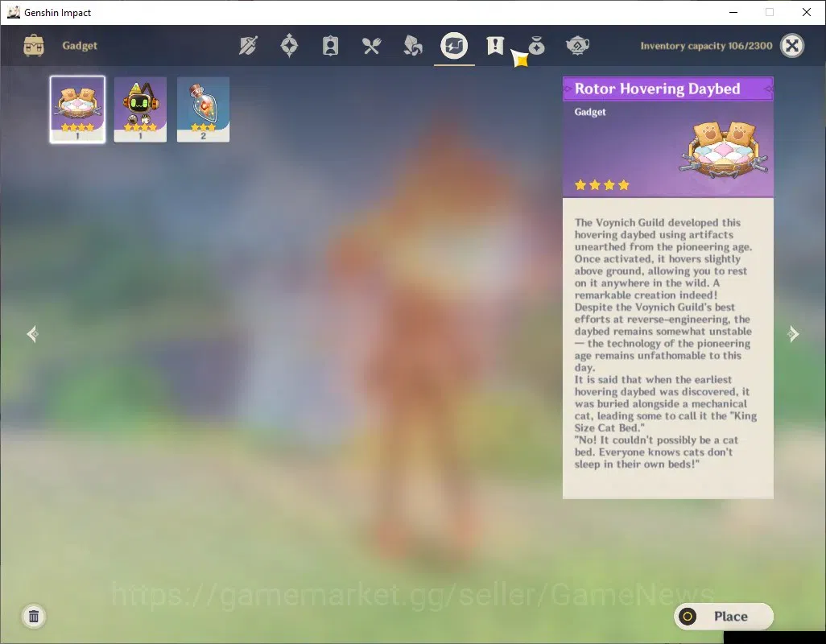Click the Rotor Hovering Daybed title

pos(657,89)
